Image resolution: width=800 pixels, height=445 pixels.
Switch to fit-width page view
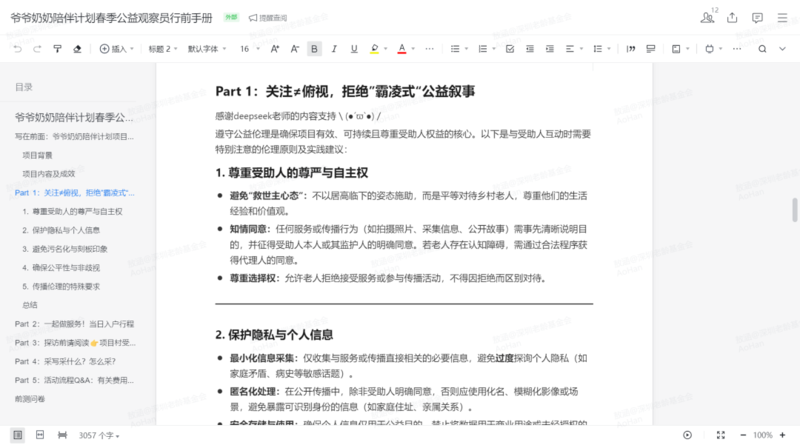tap(40, 435)
